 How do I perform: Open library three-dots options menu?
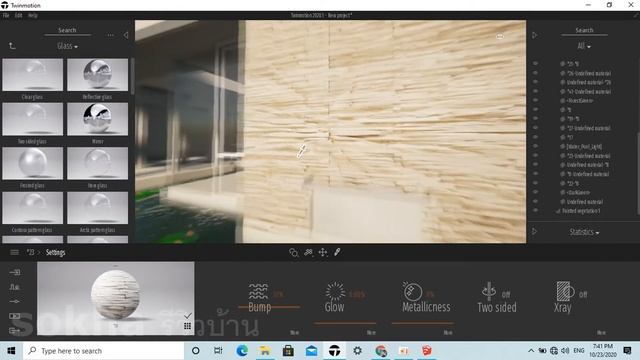tap(111, 36)
